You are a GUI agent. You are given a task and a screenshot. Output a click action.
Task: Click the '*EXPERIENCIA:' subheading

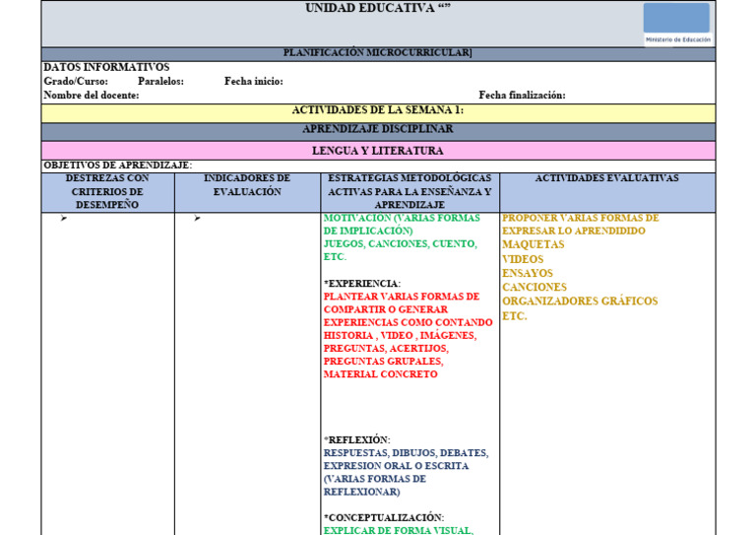coord(362,283)
